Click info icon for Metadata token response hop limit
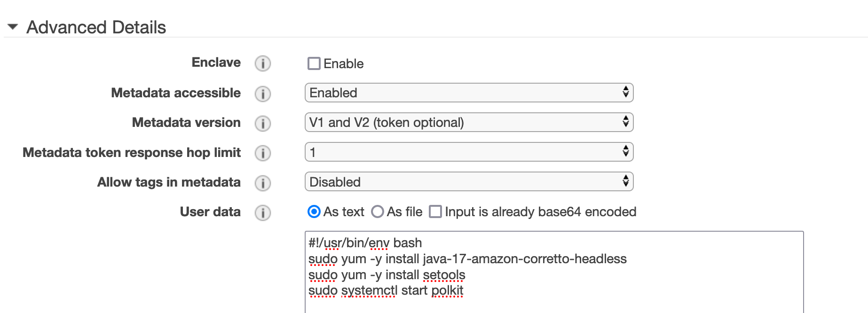This screenshot has width=868, height=313. 263,153
